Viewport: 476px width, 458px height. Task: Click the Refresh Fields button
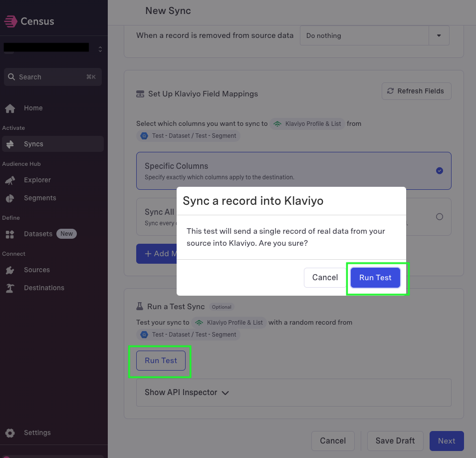[417, 91]
